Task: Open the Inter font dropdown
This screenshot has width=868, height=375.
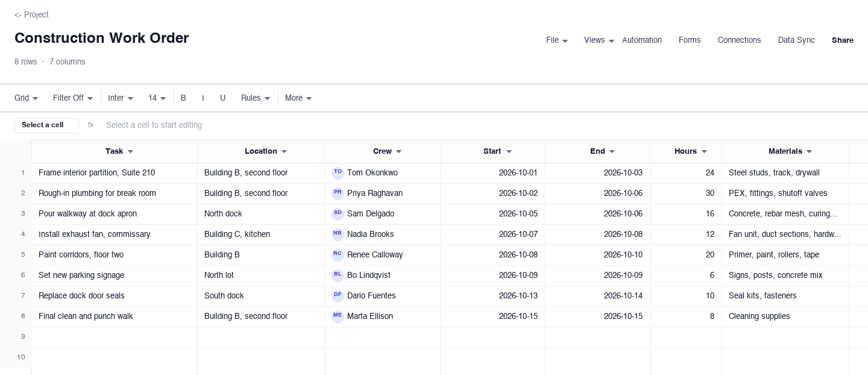Action: tap(121, 98)
